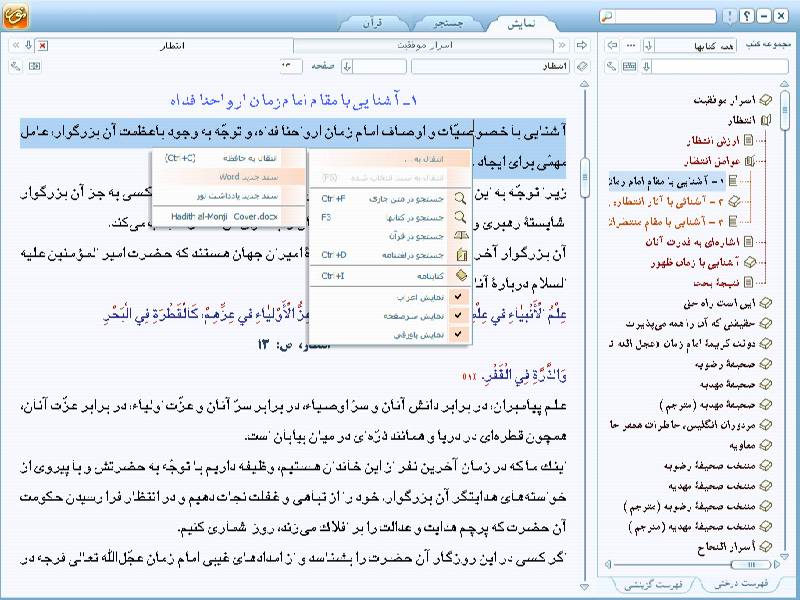Click the horizontal scroll thumb under the book tree

[751, 564]
